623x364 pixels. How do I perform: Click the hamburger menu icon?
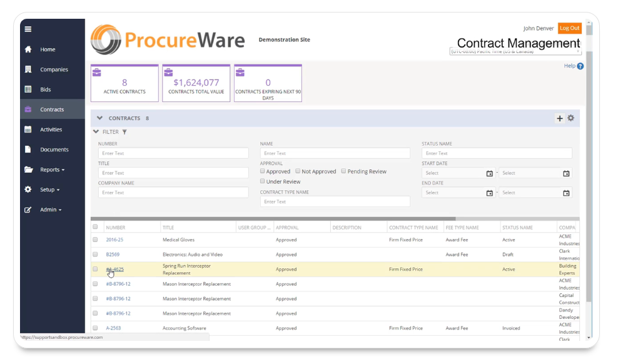tap(28, 29)
